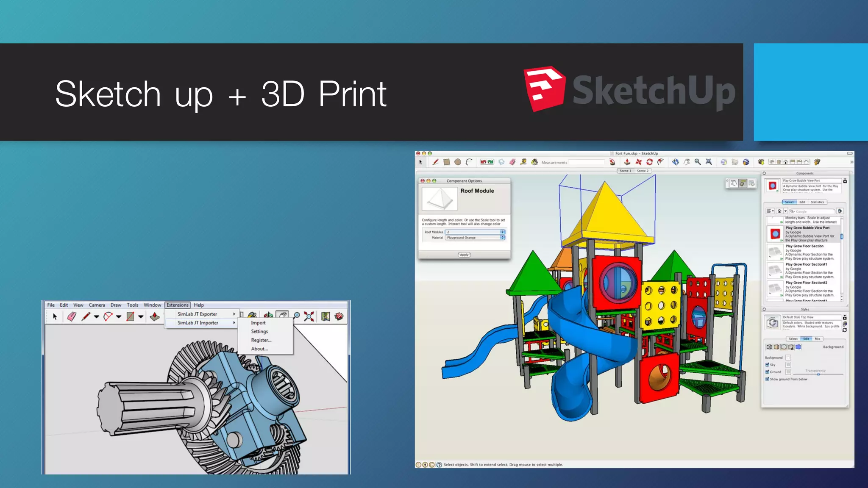Open the shape tool dropdown arrow next to Rectangle

click(x=141, y=316)
